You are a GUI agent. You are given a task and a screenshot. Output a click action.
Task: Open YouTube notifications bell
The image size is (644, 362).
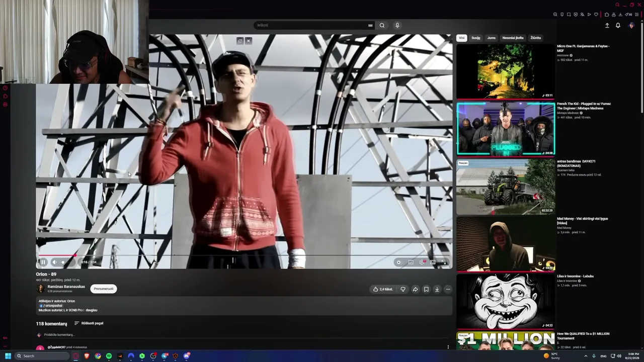[x=618, y=25]
